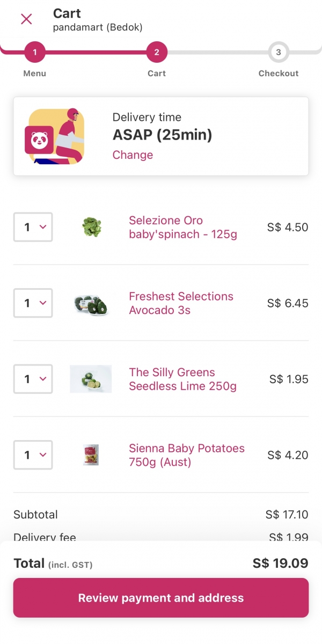Viewport: 322px width, 644px height.
Task: Select the step 3 Checkout circle
Action: [x=279, y=52]
